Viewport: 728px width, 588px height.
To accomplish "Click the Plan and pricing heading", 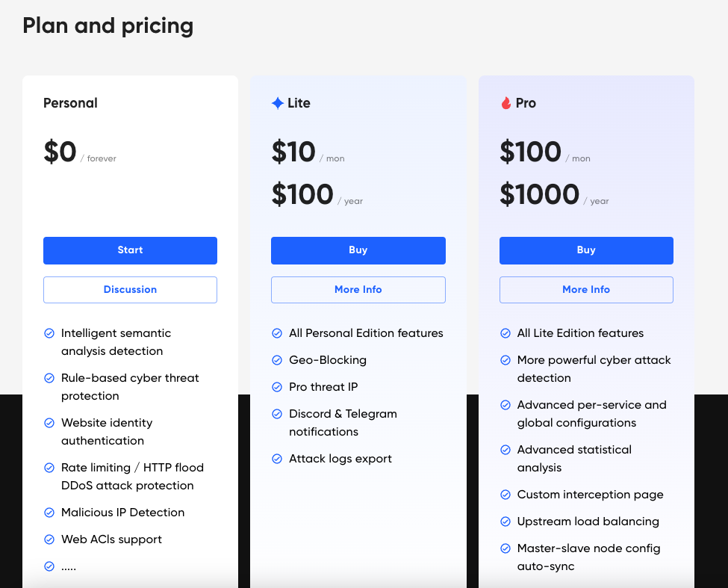I will pos(108,26).
